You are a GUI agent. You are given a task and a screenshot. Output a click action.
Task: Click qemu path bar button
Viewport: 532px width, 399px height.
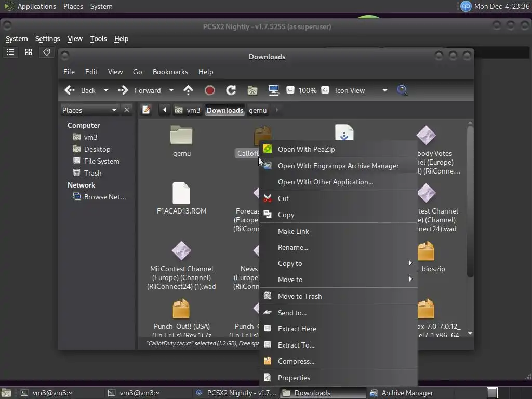point(258,110)
